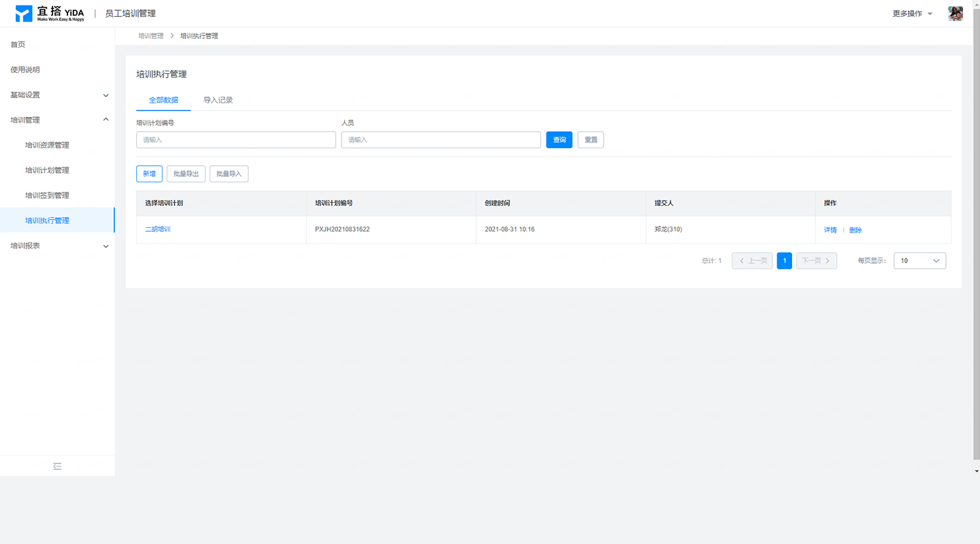The height and width of the screenshot is (544, 980).
Task: Click the YiDA logo icon
Action: [24, 14]
